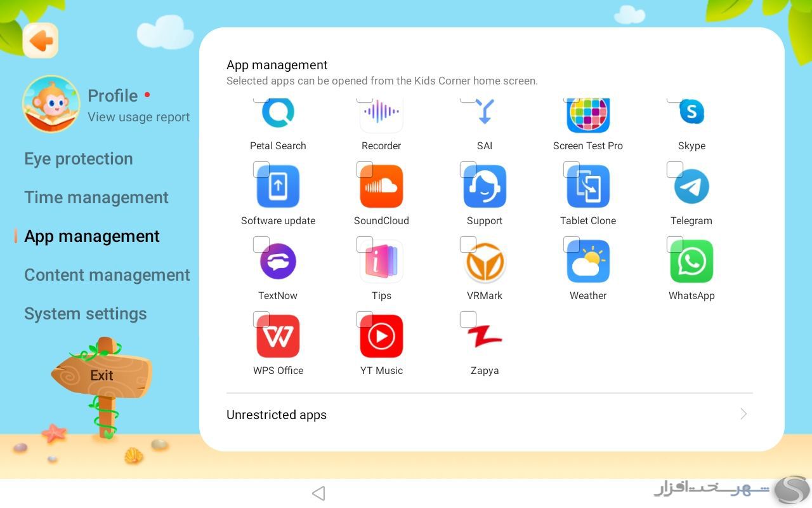The image size is (812, 508).
Task: Select the Tablet Clone checkbox
Action: click(x=571, y=170)
